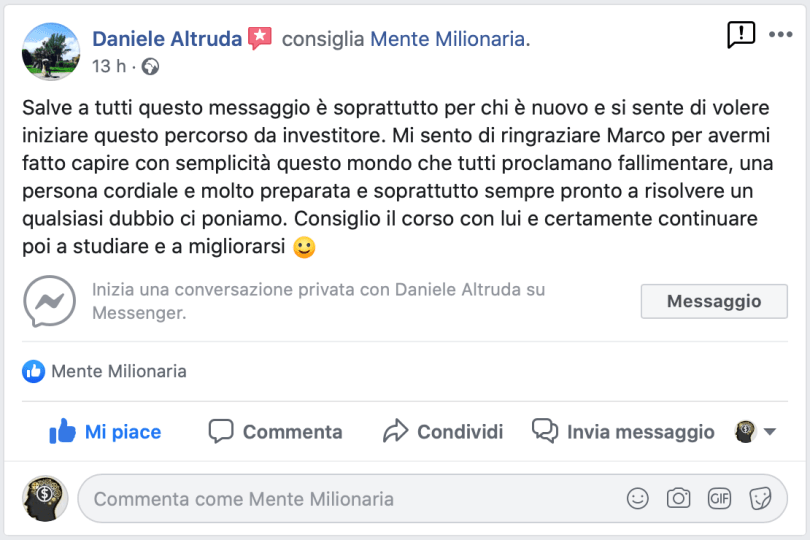Click the globe public audience icon
The height and width of the screenshot is (540, 810).
click(x=150, y=67)
